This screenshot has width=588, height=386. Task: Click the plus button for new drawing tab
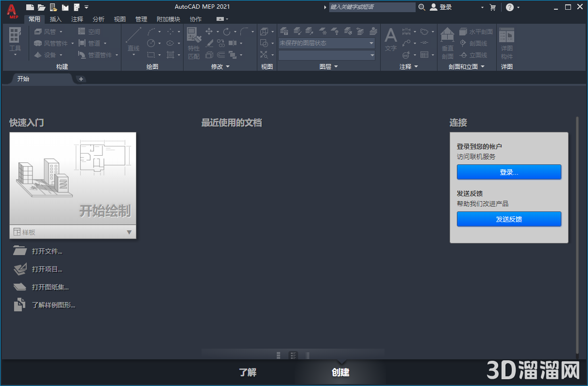click(x=81, y=79)
